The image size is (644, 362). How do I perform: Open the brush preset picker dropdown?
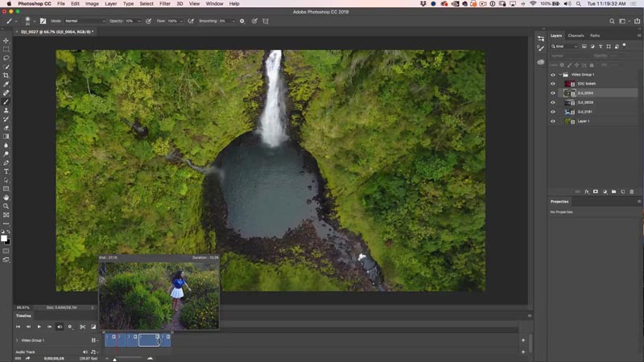[x=35, y=21]
